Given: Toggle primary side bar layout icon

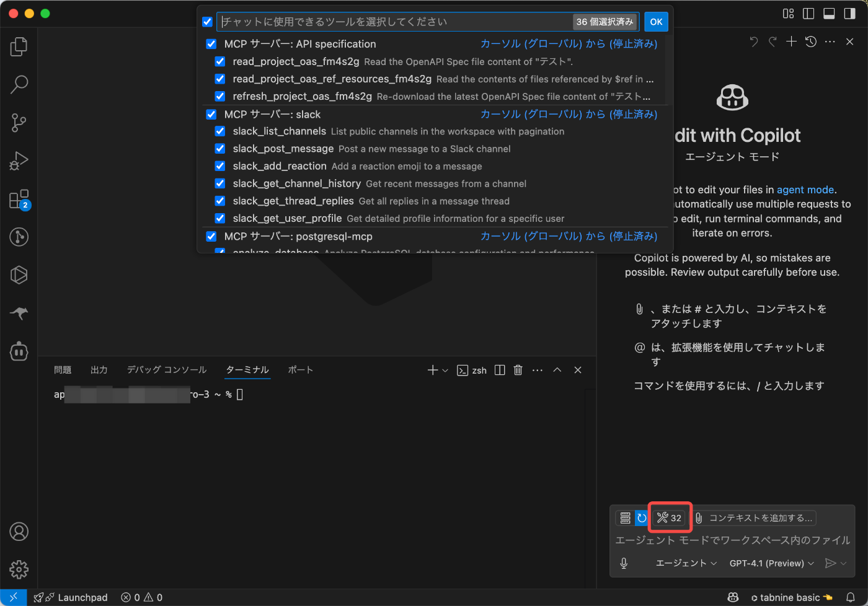Looking at the screenshot, I should [x=808, y=14].
